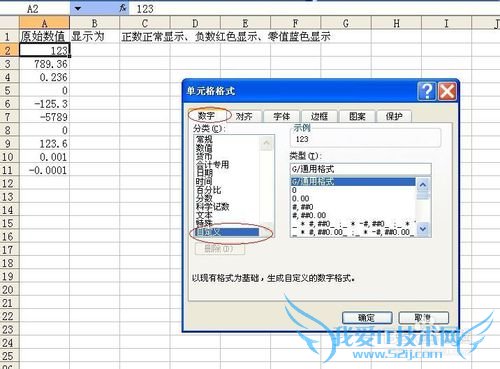Screen dimensions: 500x369
Task: Click type list scroll up arrow
Action: click(x=423, y=184)
